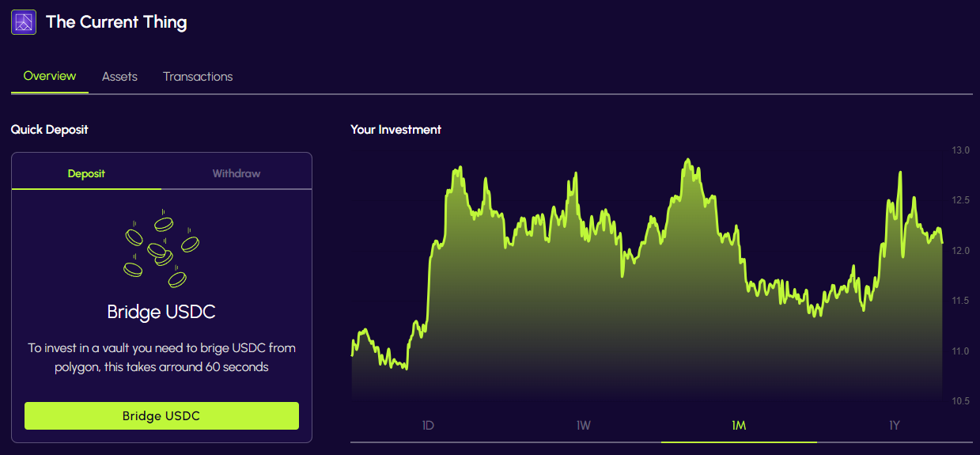Click the 10.5 axis label
The image size is (980, 455).
pyautogui.click(x=960, y=401)
